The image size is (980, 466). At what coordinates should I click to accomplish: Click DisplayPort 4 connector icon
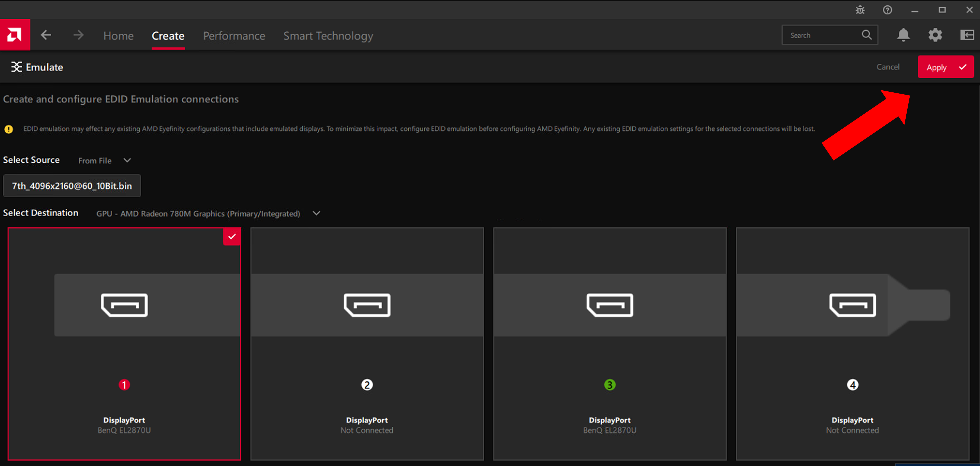click(x=853, y=305)
